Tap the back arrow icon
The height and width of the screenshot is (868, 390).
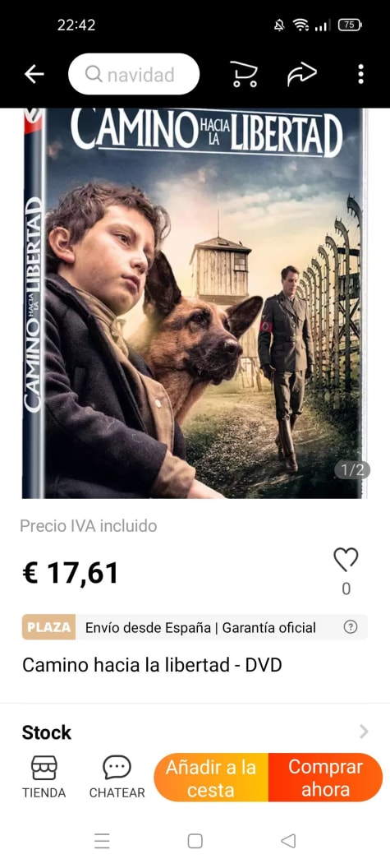[x=34, y=74]
